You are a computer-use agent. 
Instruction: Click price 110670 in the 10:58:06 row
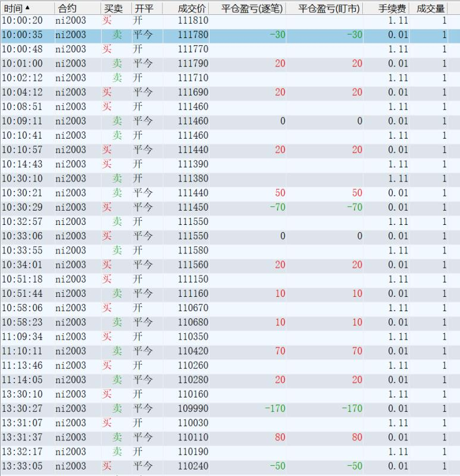(193, 308)
